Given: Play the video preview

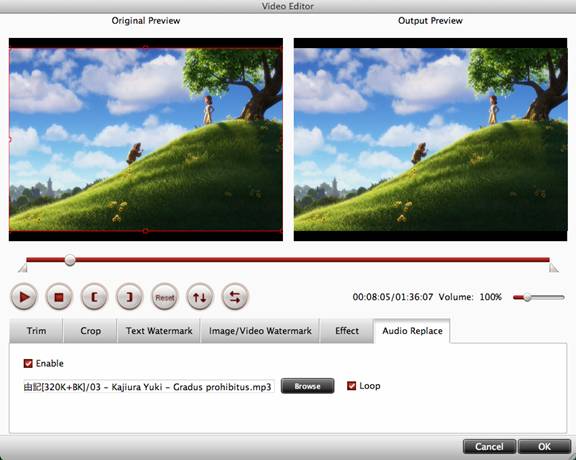Looking at the screenshot, I should point(24,297).
